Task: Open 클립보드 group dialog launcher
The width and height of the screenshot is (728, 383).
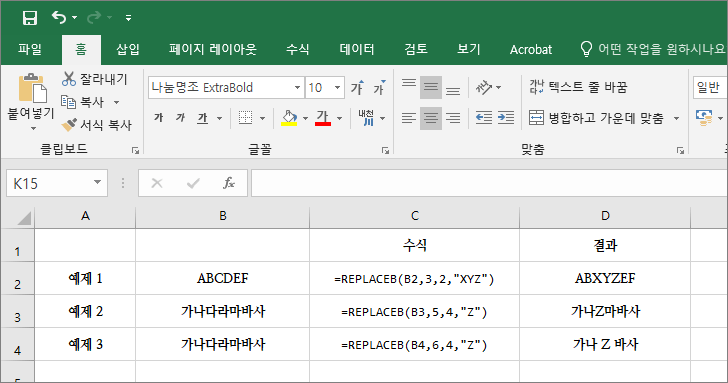Action: (x=135, y=150)
